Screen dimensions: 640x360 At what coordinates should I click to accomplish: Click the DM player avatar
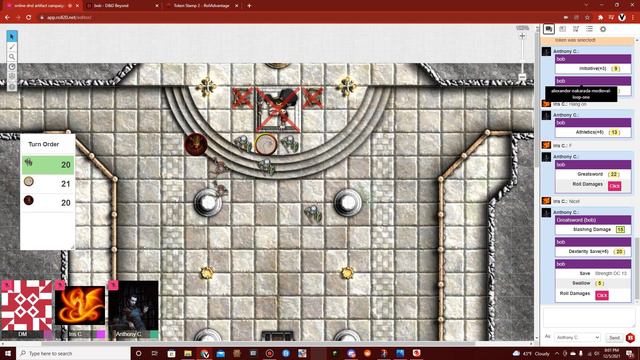click(x=27, y=305)
